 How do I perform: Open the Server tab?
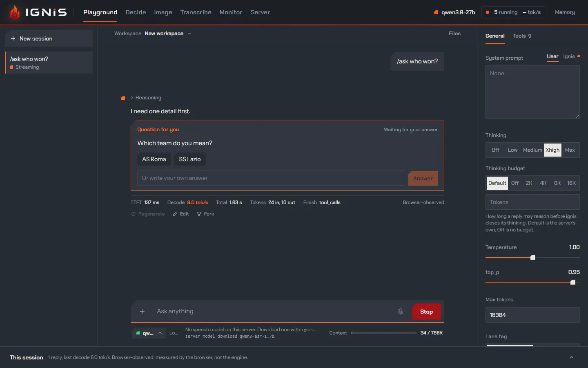click(260, 12)
